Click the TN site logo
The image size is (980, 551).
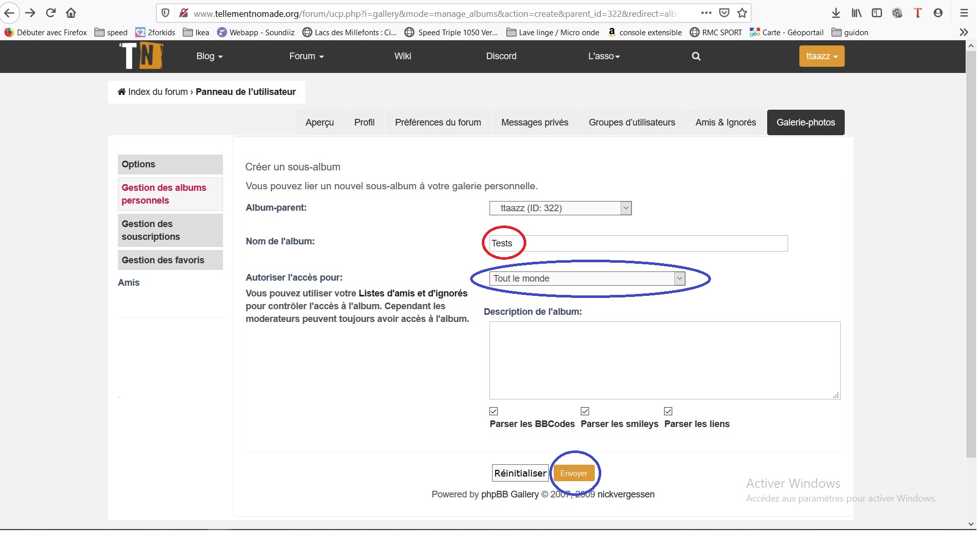[x=141, y=56]
